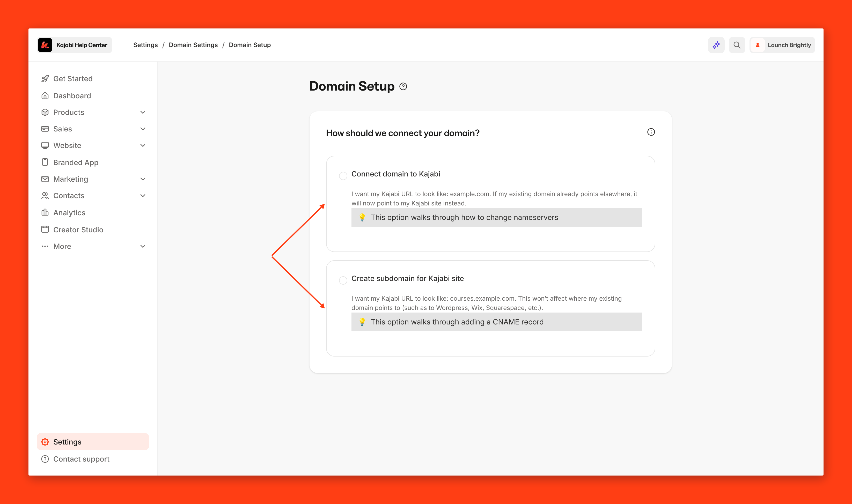Go to Domain Settings breadcrumb
Image resolution: width=852 pixels, height=504 pixels.
pyautogui.click(x=193, y=45)
